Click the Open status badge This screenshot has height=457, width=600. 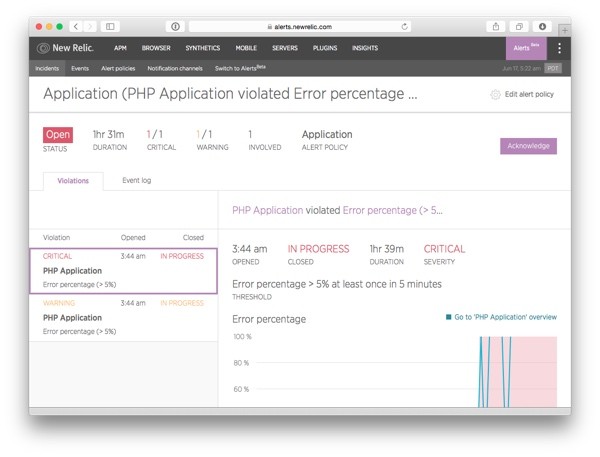tap(58, 135)
